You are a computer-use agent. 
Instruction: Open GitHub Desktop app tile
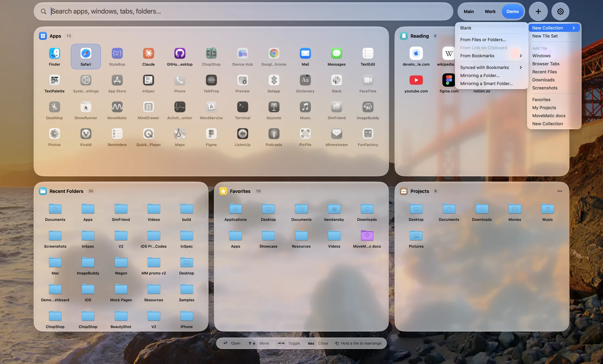click(x=180, y=57)
